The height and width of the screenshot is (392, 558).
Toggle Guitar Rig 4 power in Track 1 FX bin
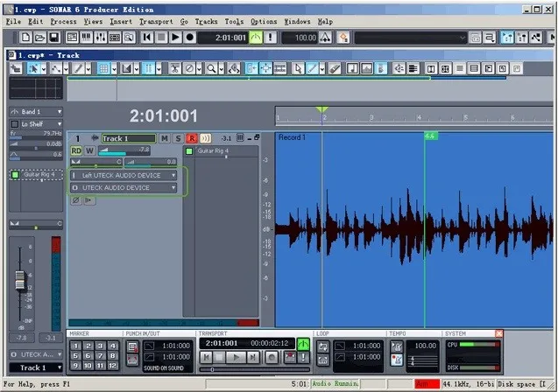189,151
